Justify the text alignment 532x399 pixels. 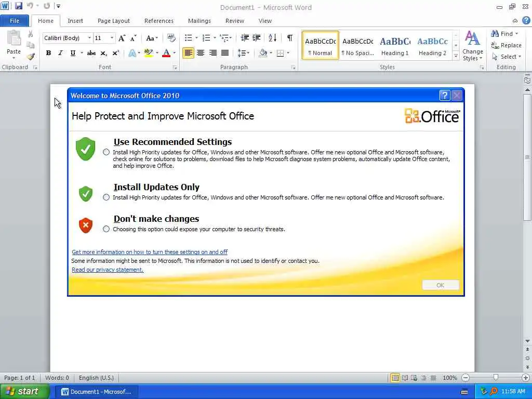pos(225,53)
